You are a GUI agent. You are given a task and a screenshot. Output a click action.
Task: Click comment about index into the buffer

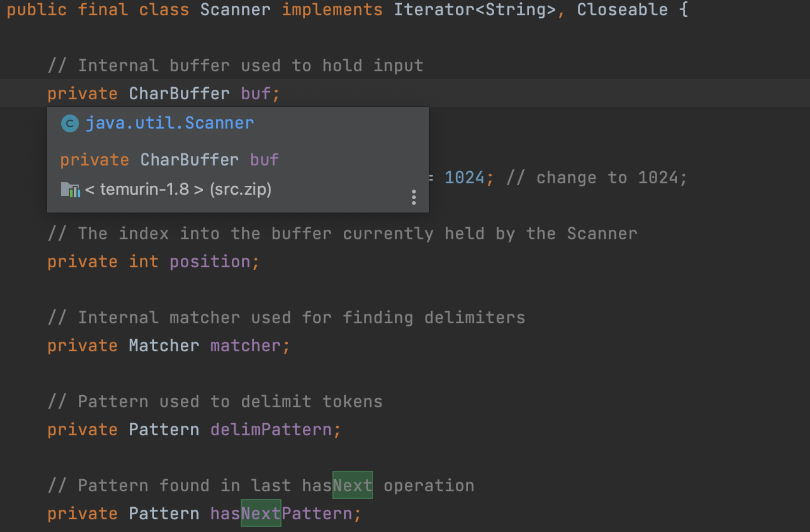(x=343, y=234)
